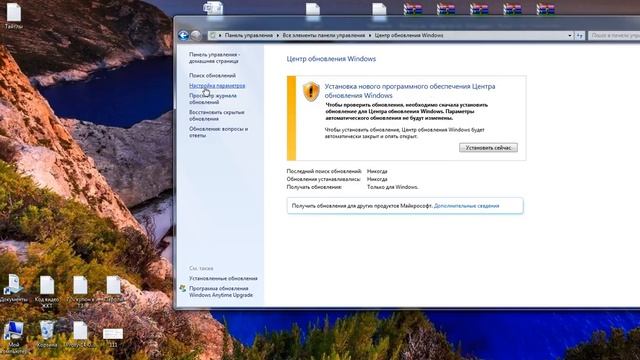Open Просмотр журнала обновлений link
Image resolution: width=640 pixels, height=360 pixels.
(x=213, y=99)
